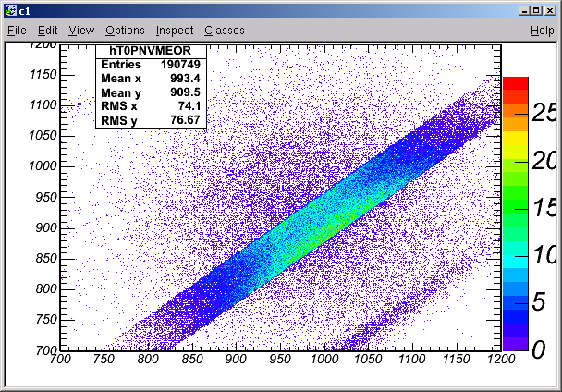Click the violet bottom of color palette
Screen dimensions: 562x392
tap(516, 344)
